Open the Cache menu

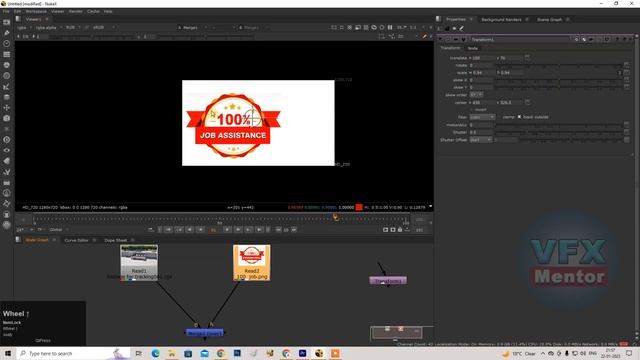tap(93, 11)
